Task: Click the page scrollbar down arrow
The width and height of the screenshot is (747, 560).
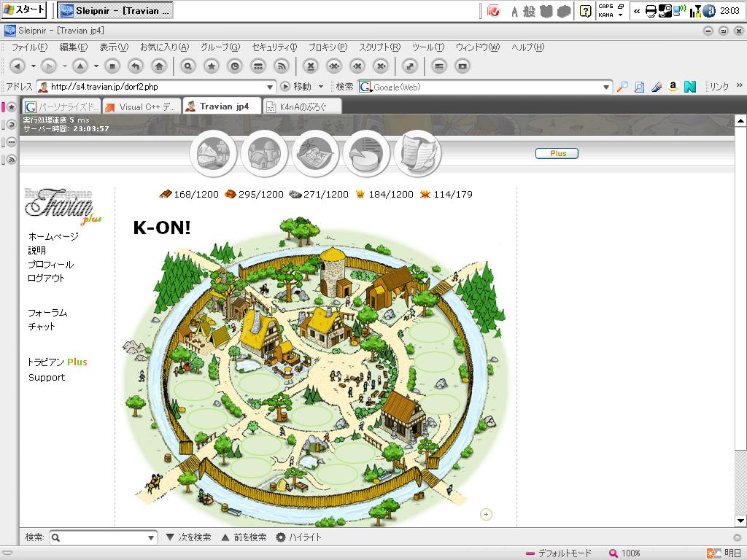Action: coord(741,521)
